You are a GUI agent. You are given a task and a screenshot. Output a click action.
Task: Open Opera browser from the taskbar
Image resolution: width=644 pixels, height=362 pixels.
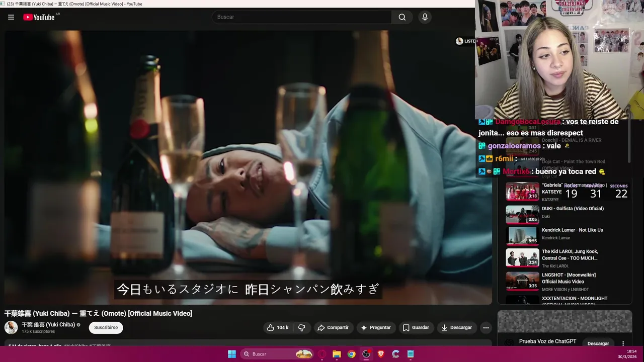pyautogui.click(x=322, y=354)
